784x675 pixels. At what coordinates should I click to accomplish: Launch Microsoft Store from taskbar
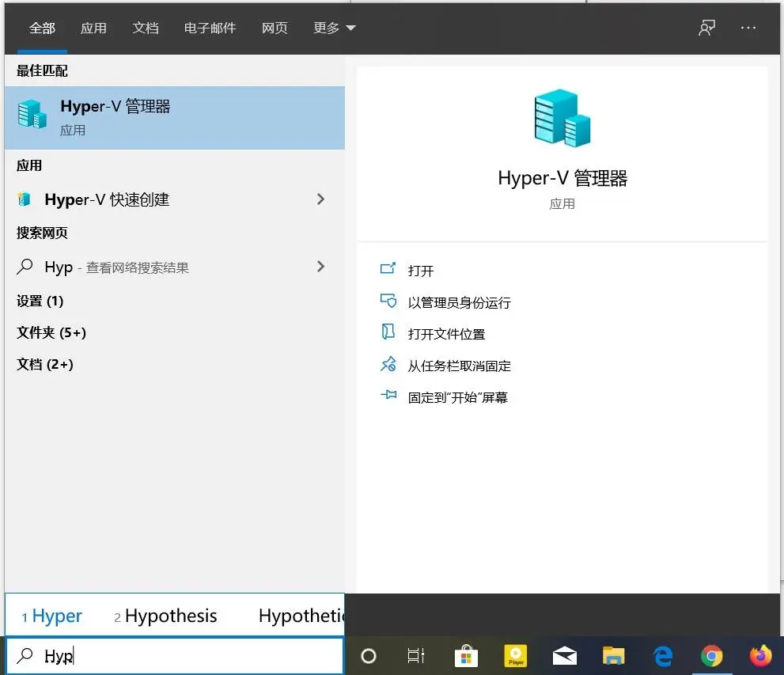pyautogui.click(x=466, y=656)
